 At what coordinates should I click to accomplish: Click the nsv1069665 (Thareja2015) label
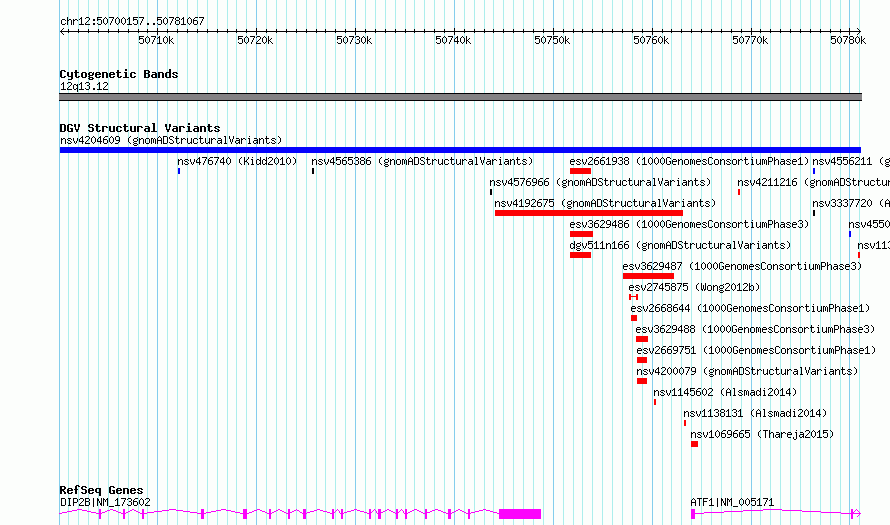[762, 434]
